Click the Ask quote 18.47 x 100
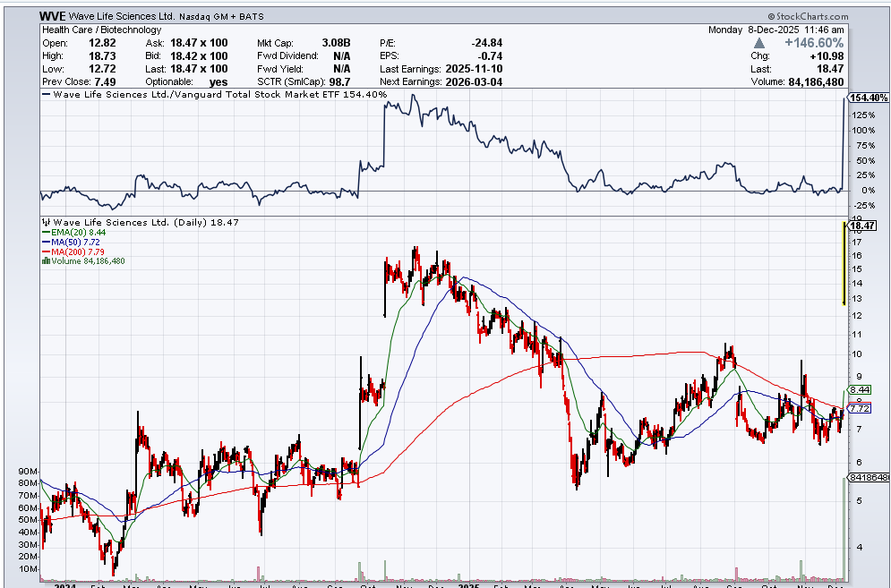Image resolution: width=891 pixels, height=588 pixels. [x=199, y=43]
